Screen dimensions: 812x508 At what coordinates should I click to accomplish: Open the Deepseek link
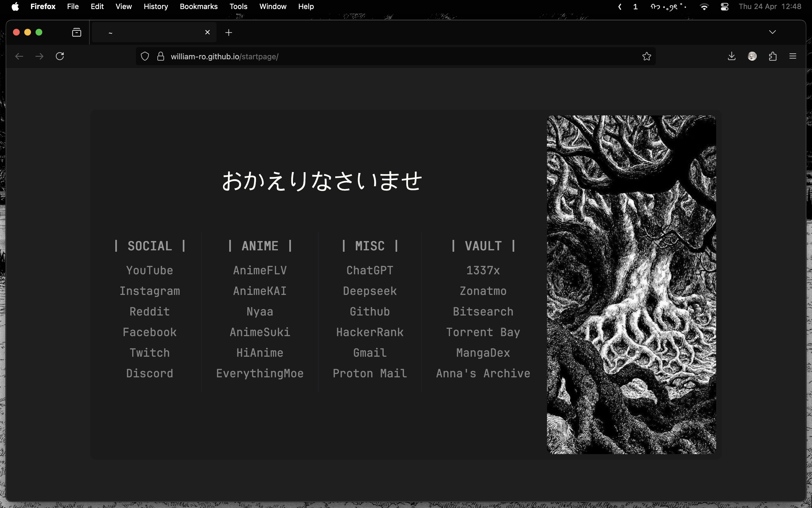coord(370,291)
